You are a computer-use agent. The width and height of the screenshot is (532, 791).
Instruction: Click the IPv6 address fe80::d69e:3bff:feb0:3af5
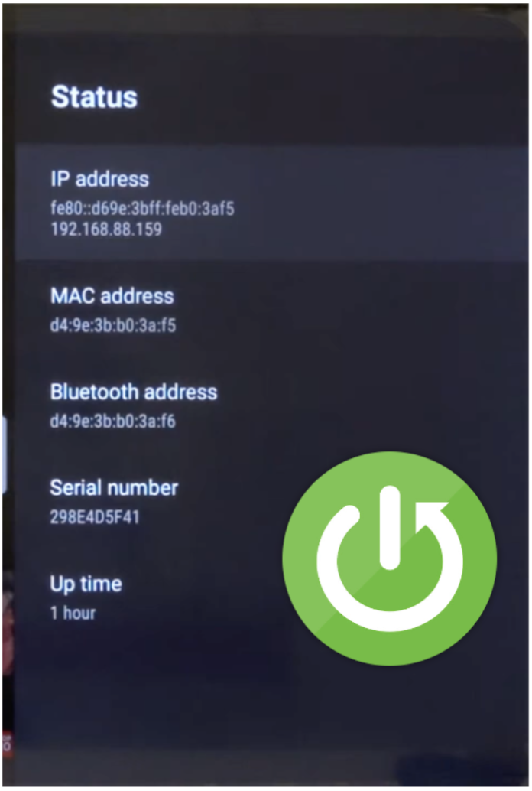click(143, 208)
